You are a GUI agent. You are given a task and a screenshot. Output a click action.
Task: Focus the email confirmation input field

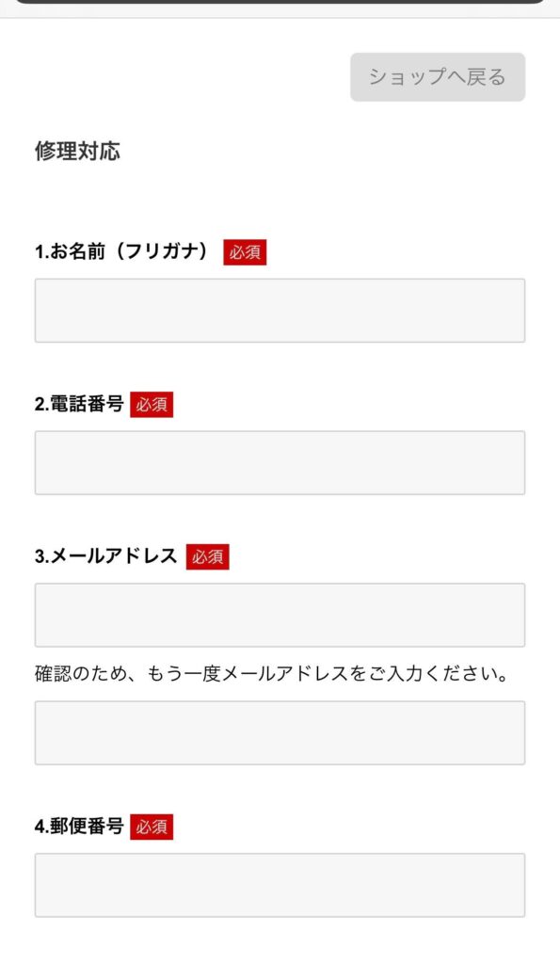coord(280,732)
